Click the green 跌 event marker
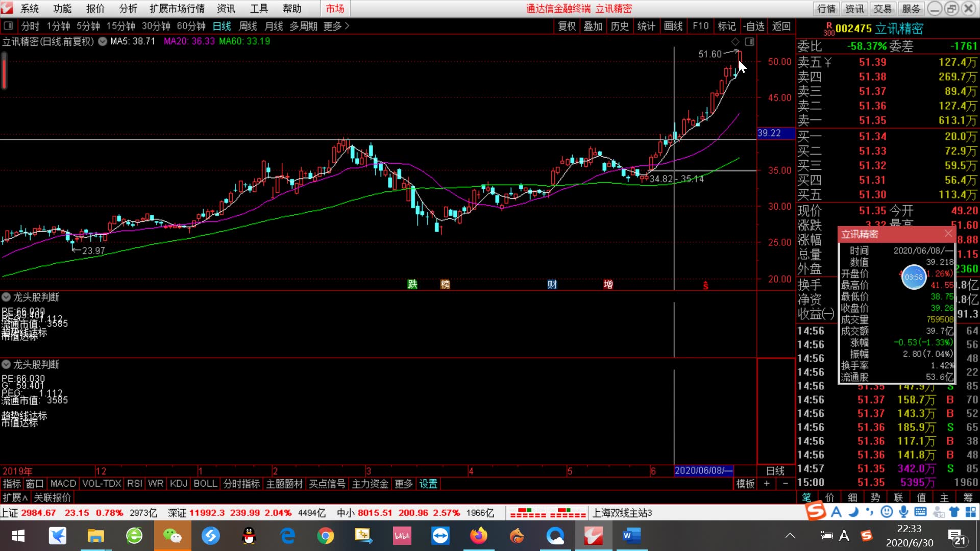This screenshot has height=551, width=980. pyautogui.click(x=412, y=284)
